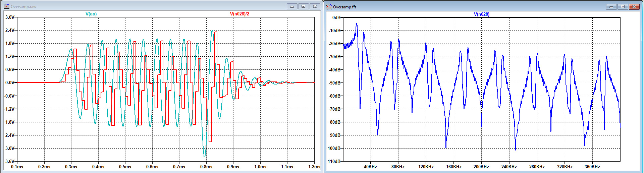Click the -40dB magnitude axis label

(335, 70)
